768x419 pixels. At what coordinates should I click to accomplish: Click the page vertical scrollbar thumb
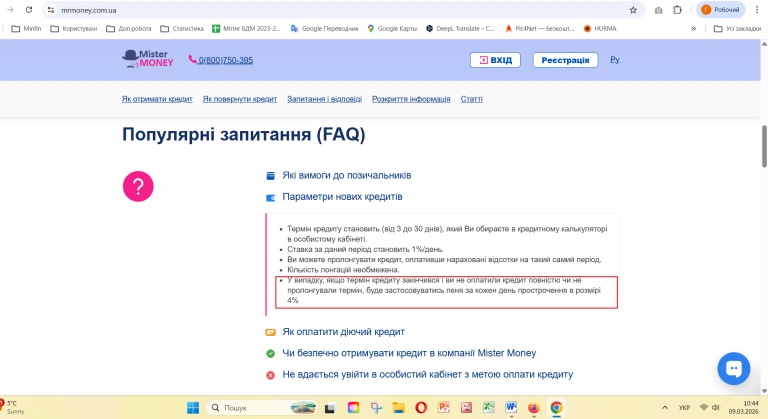764,146
